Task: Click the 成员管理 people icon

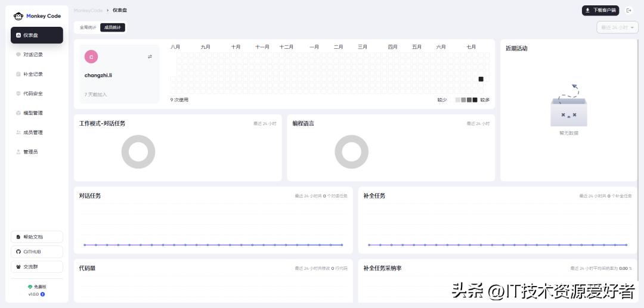Action: 18,132
